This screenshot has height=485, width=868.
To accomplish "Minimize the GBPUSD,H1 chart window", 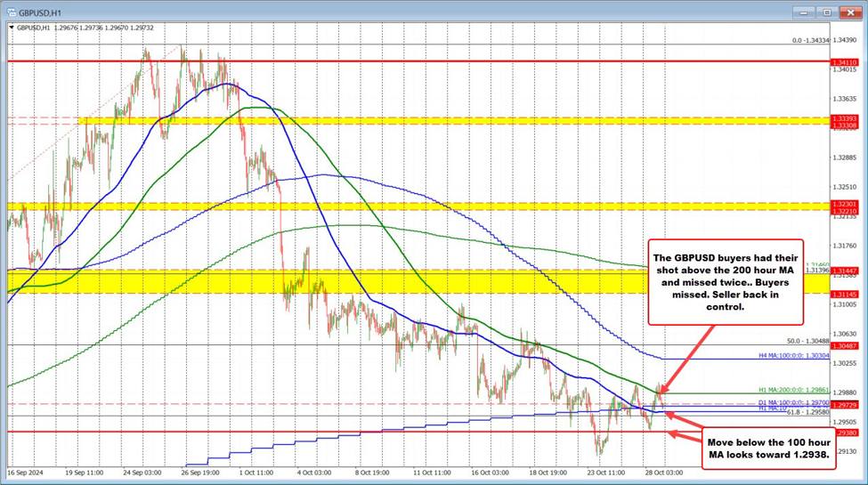I will pyautogui.click(x=804, y=12).
